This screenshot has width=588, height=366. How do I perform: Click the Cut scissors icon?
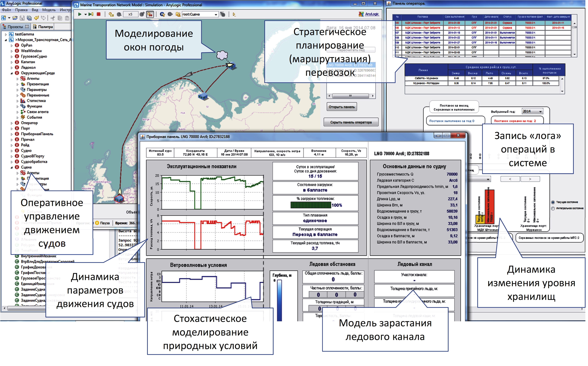click(53, 18)
